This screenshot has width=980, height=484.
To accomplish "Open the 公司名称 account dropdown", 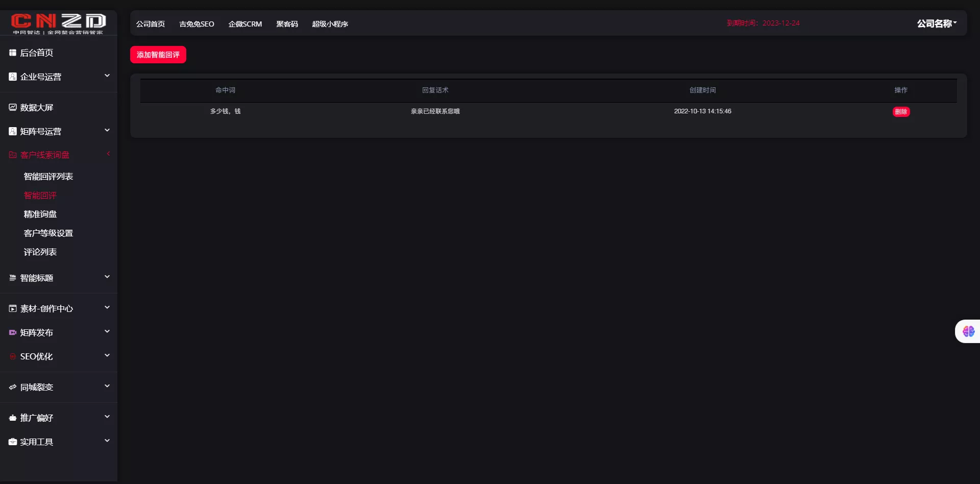I will point(937,23).
